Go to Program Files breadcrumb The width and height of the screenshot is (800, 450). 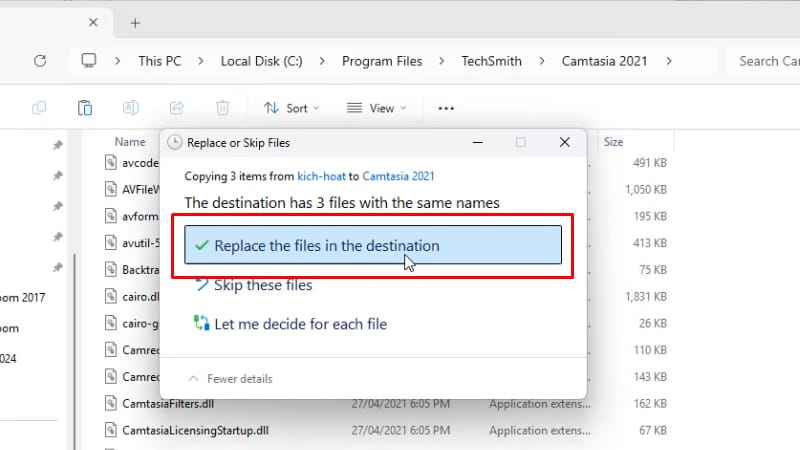(382, 61)
